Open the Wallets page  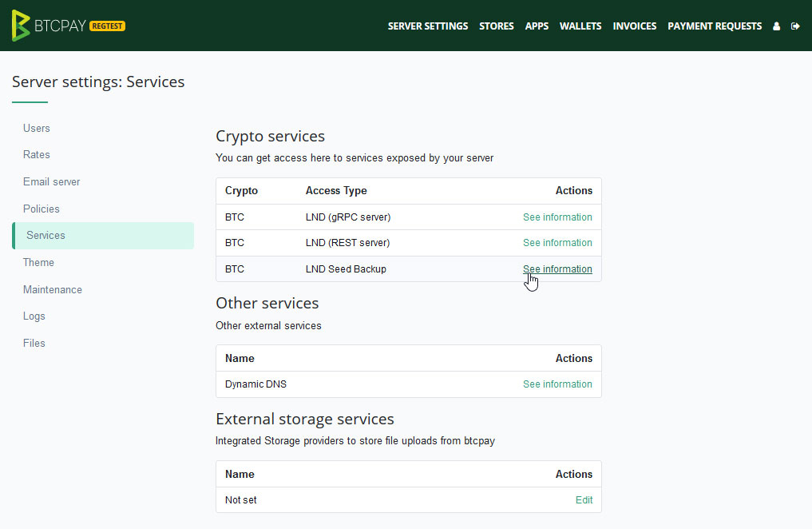pyautogui.click(x=580, y=26)
